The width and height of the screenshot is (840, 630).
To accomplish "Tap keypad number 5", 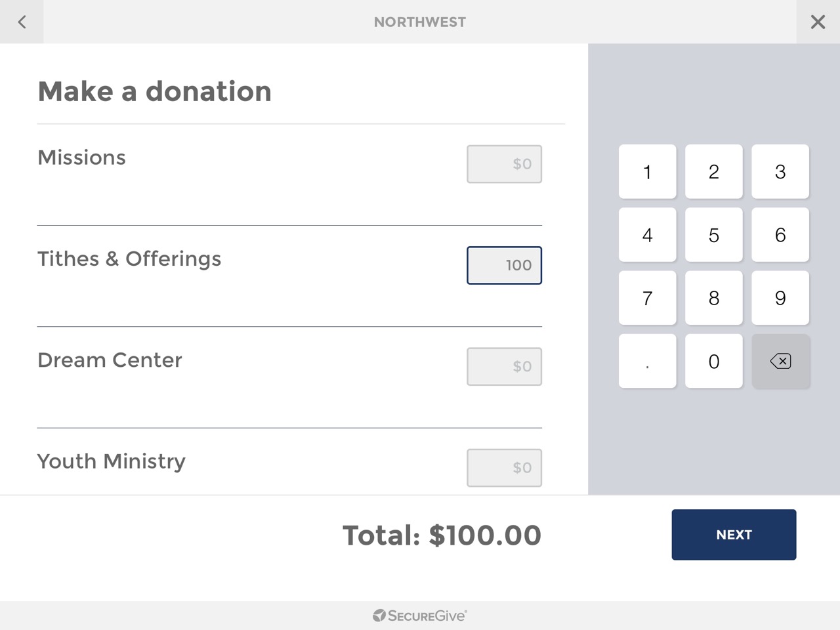I will [x=714, y=235].
